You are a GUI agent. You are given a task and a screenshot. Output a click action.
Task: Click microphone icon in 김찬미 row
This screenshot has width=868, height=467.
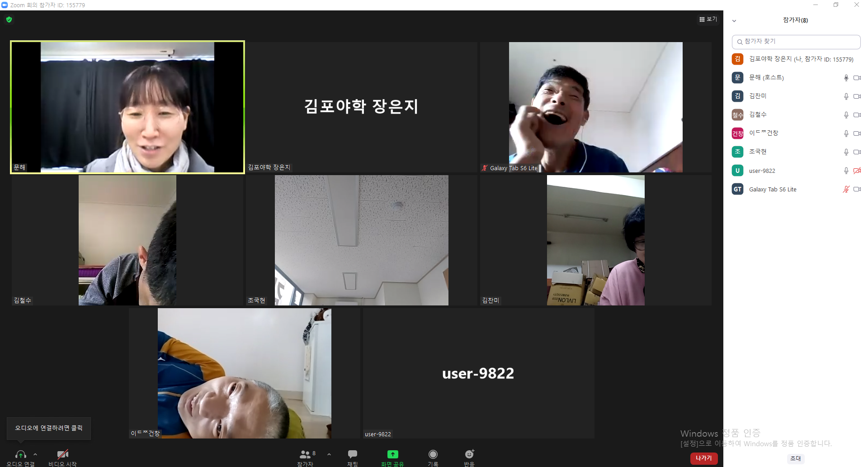click(x=846, y=96)
